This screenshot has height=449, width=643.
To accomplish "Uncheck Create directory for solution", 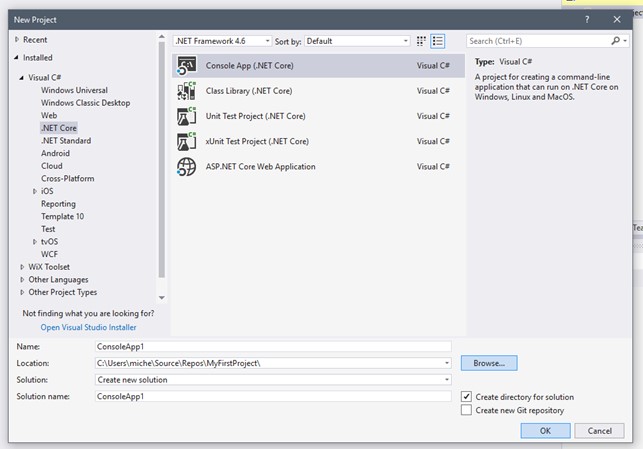I will [x=467, y=397].
